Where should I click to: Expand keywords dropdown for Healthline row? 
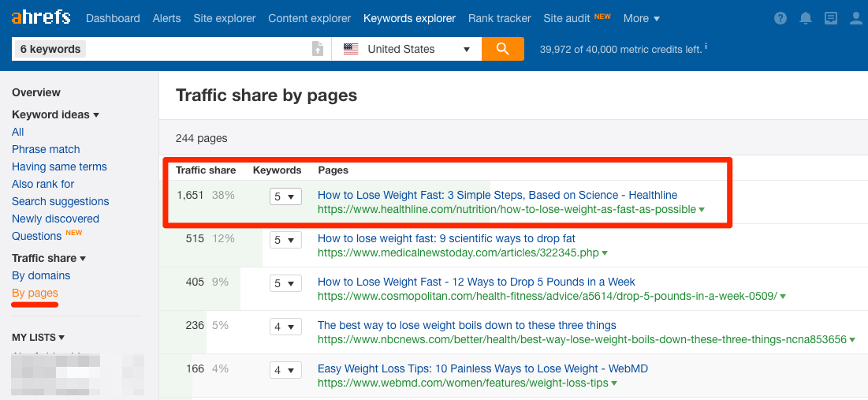pos(285,196)
